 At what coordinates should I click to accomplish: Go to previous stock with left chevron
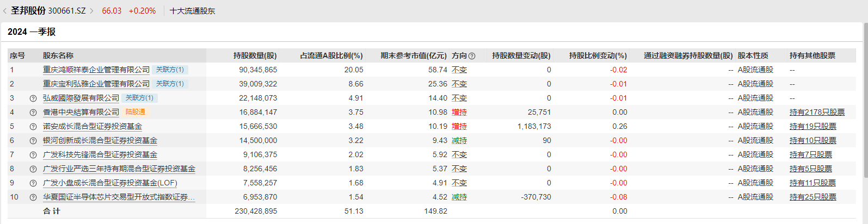pyautogui.click(x=5, y=11)
